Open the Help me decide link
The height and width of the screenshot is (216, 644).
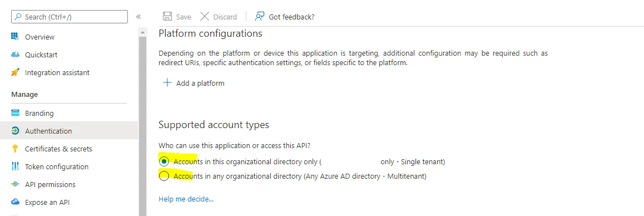tap(186, 199)
